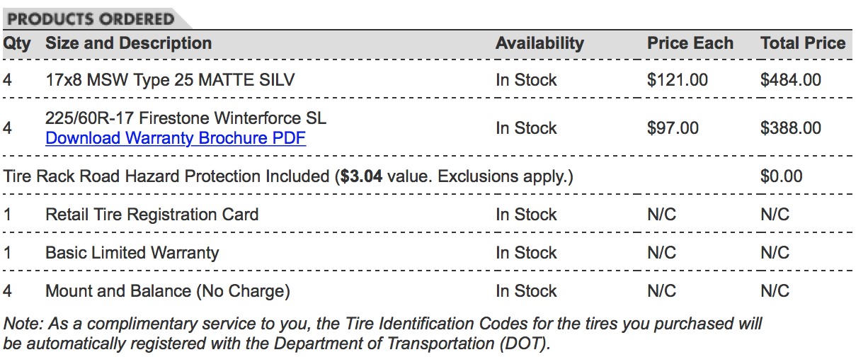
Task: Click Mount and Balance (No Charge) item
Action: tap(167, 291)
